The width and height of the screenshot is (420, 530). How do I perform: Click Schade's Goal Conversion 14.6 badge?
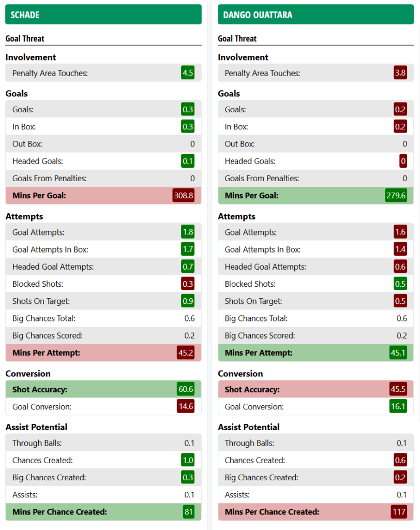186,407
